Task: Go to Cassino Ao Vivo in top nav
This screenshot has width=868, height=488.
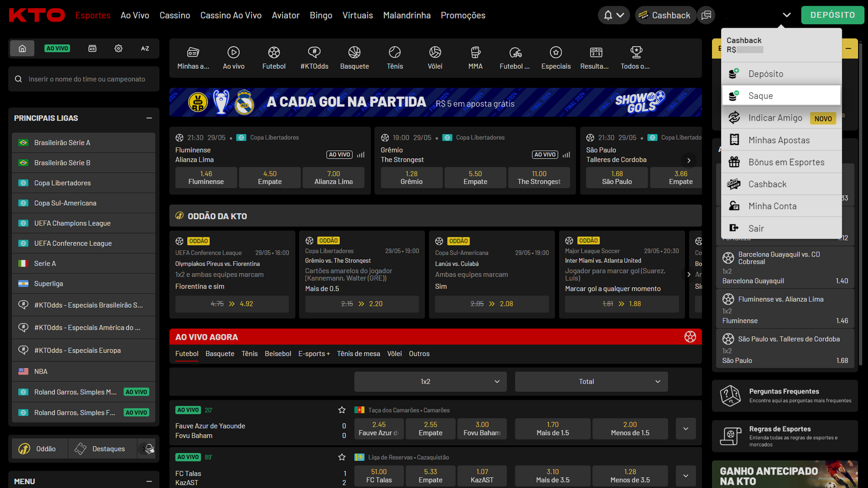Action: click(231, 15)
